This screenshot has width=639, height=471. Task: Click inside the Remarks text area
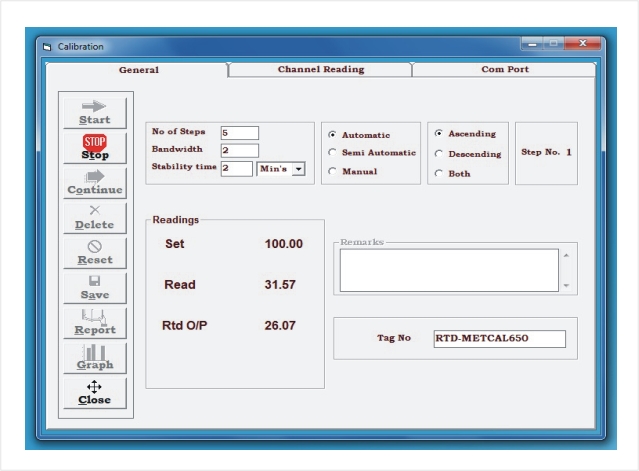tap(449, 270)
